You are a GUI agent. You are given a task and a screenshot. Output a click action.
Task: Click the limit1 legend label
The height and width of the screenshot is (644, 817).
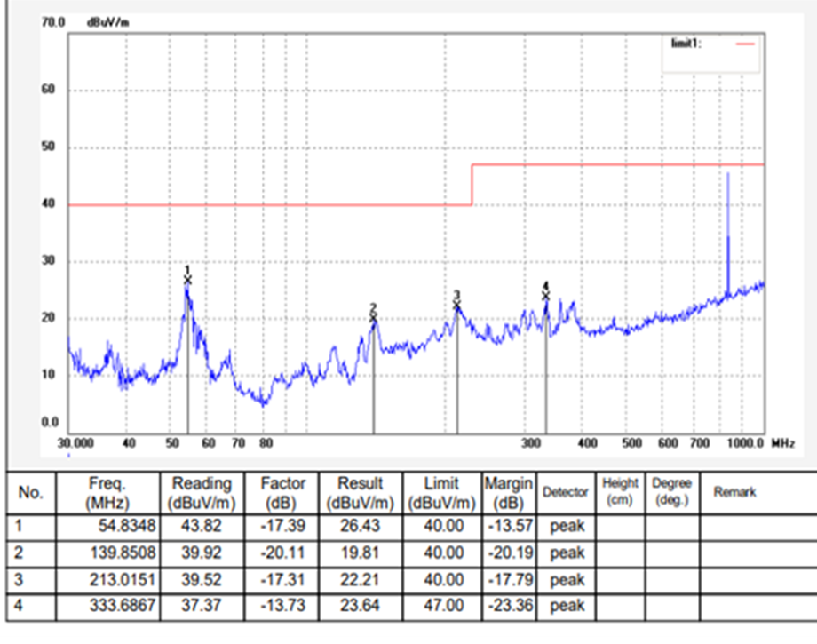pyautogui.click(x=686, y=44)
